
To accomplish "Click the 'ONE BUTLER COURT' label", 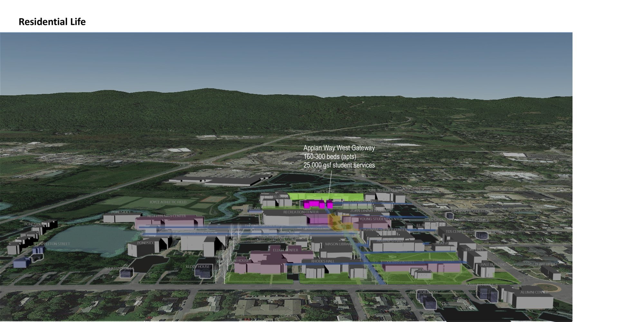I will click(386, 191).
